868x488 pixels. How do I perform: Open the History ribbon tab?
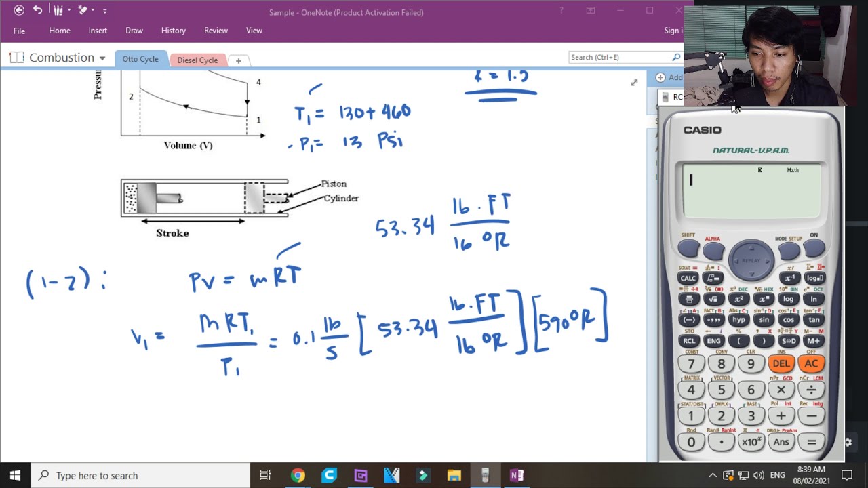point(174,30)
